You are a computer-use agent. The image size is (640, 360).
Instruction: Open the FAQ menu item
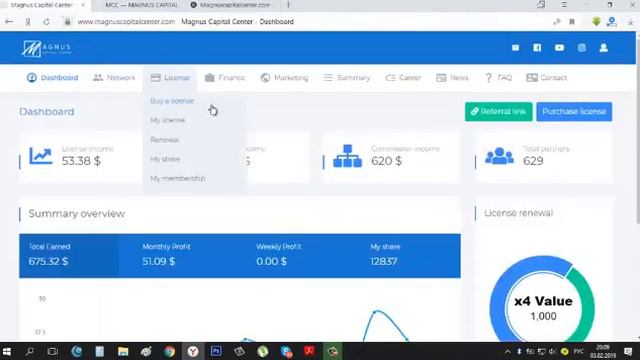[x=498, y=78]
